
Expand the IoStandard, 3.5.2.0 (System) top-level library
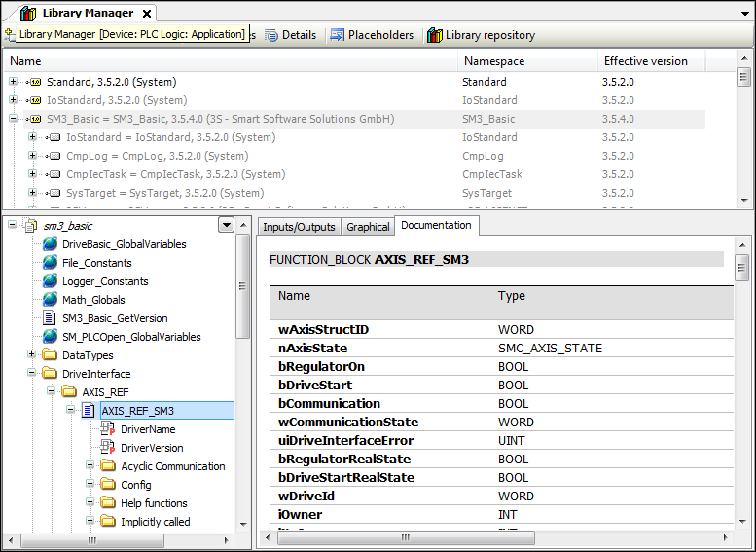[13, 100]
